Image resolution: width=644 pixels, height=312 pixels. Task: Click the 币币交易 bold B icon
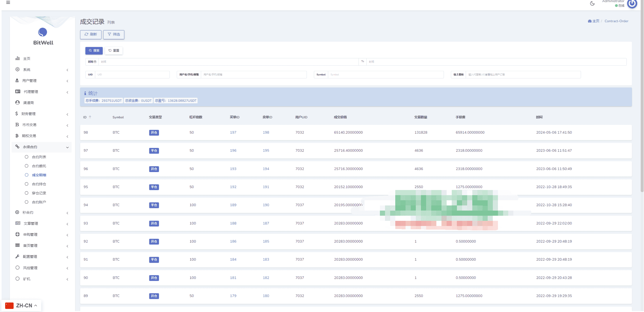(17, 125)
